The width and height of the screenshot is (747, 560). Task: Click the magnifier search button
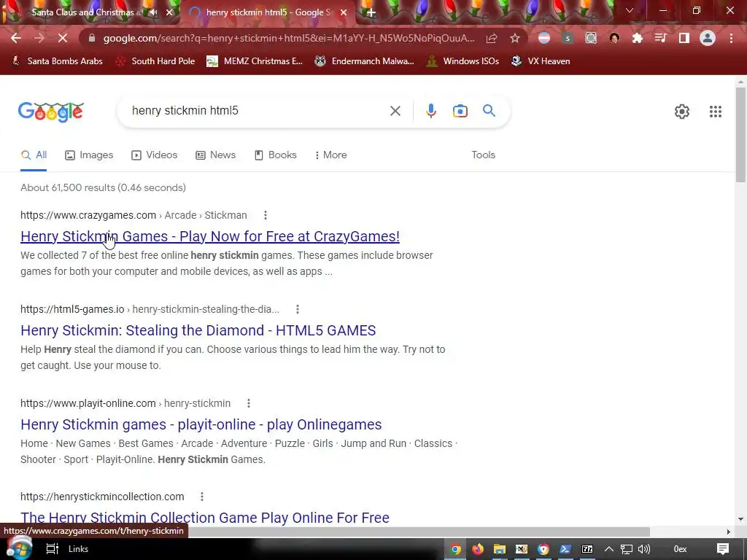(x=489, y=111)
